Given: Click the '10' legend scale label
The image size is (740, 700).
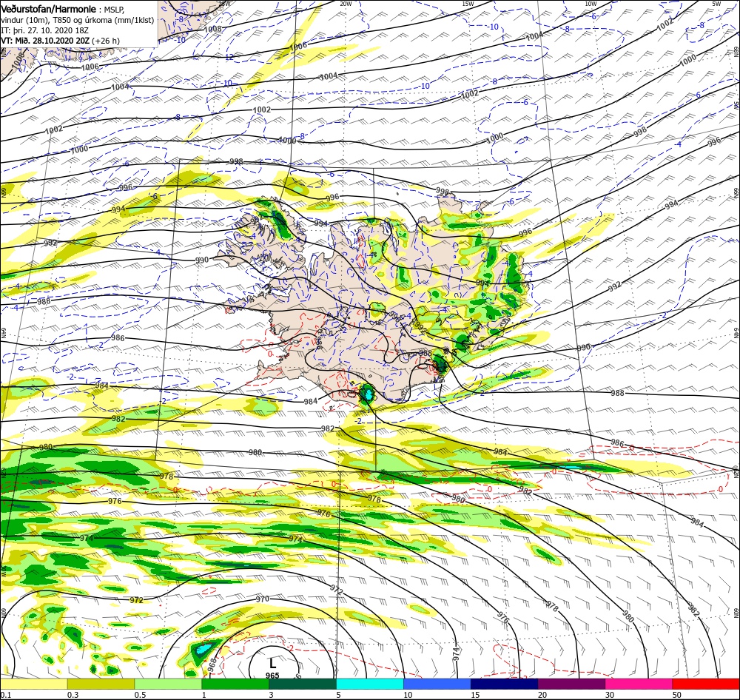Looking at the screenshot, I should [408, 695].
